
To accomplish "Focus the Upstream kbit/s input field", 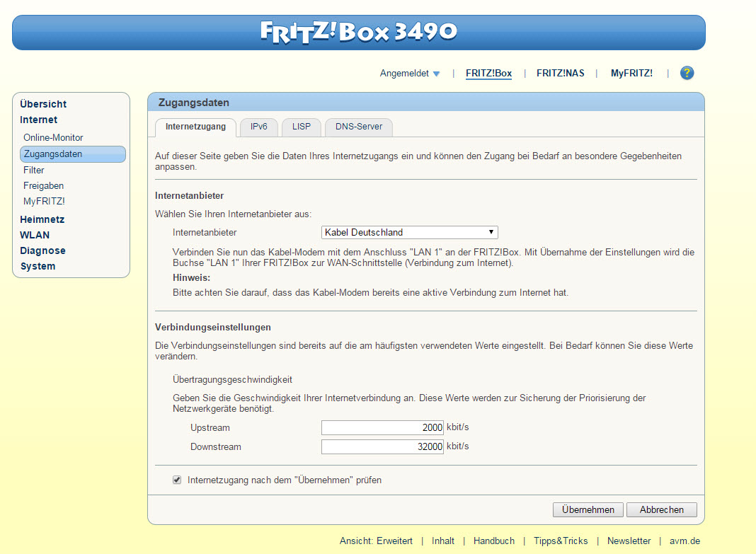I will point(382,427).
